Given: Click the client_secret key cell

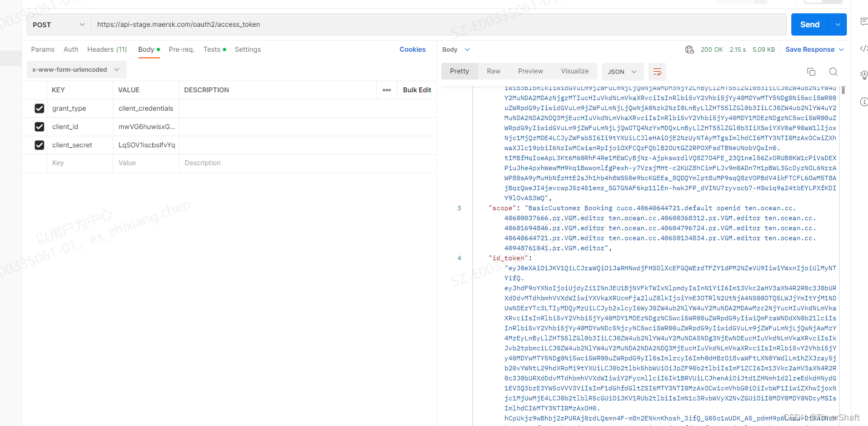Looking at the screenshot, I should 79,145.
